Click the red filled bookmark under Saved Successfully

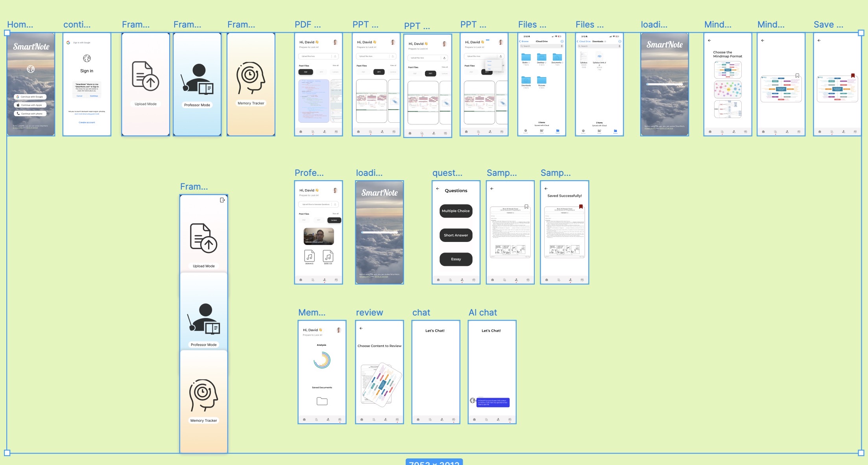tap(581, 207)
